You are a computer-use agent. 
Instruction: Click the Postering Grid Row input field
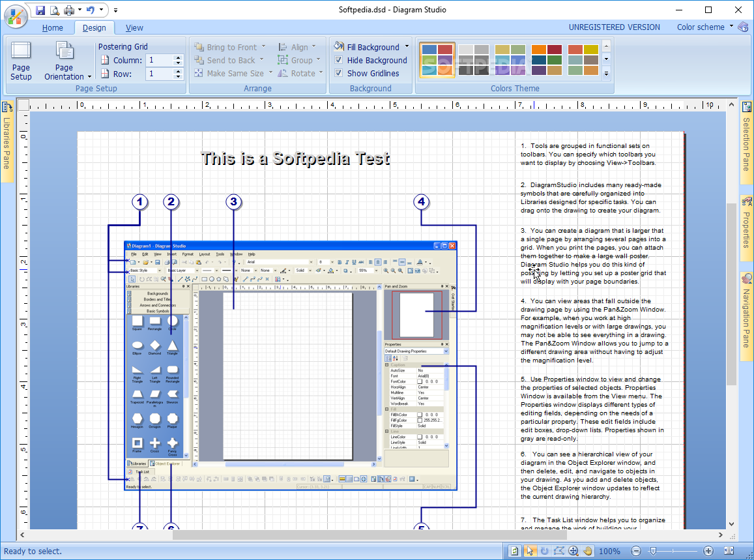pyautogui.click(x=160, y=74)
